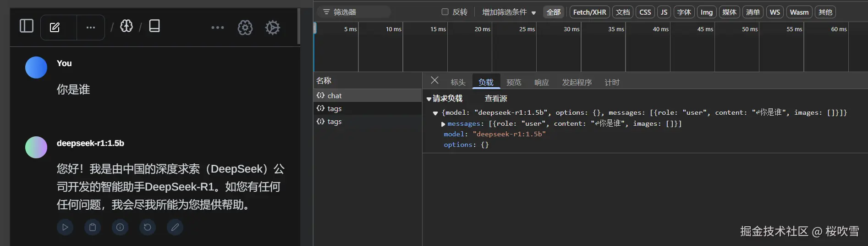
Task: Open the 标头 tab
Action: click(458, 82)
